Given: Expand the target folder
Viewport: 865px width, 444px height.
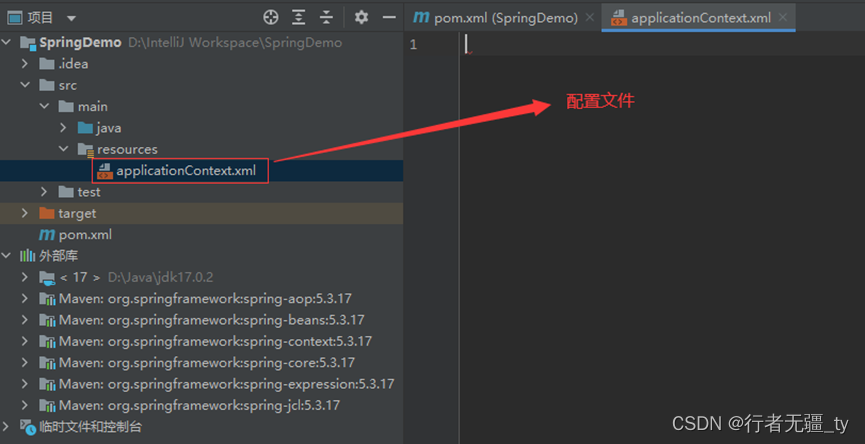Looking at the screenshot, I should 25,213.
